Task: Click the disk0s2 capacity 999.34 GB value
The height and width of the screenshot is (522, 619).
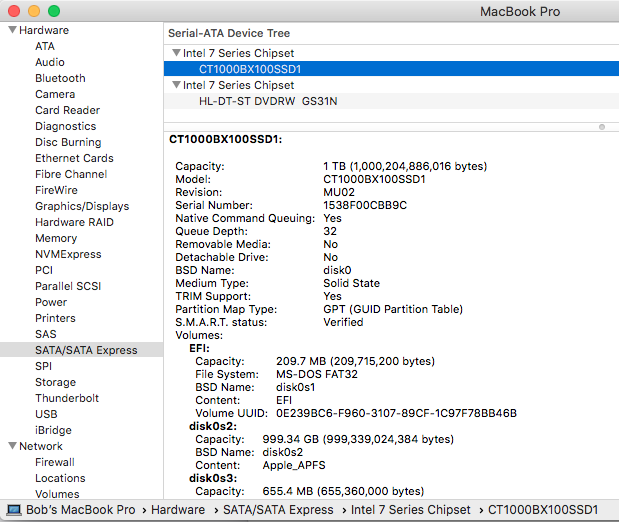Action: click(358, 439)
